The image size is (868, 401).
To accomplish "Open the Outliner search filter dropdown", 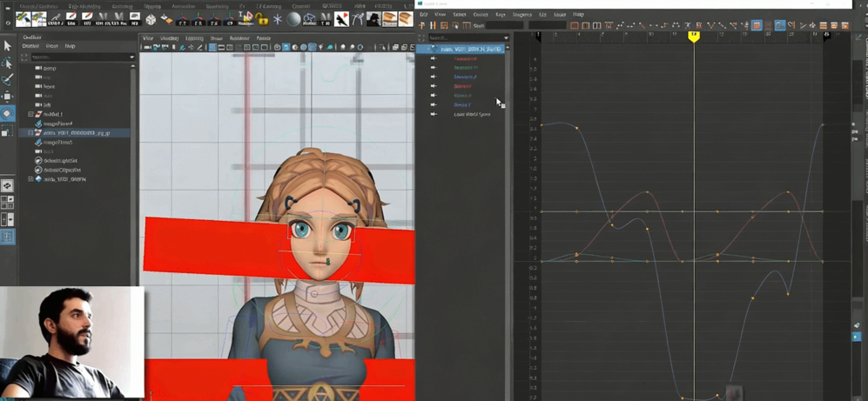I will pyautogui.click(x=132, y=57).
